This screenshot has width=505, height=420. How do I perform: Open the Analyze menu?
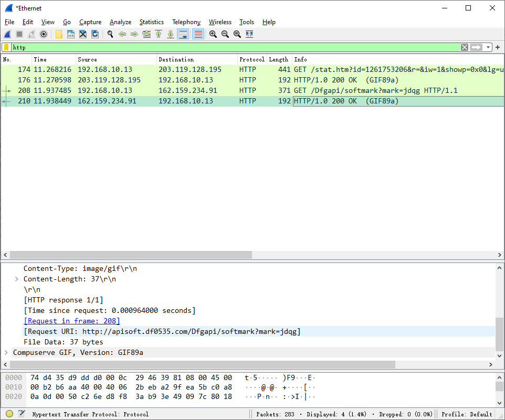tap(120, 22)
